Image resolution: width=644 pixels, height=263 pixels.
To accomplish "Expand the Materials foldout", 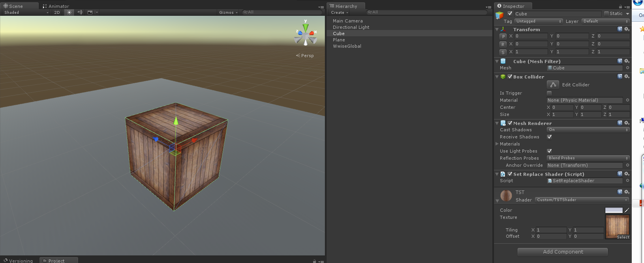I will pos(497,144).
